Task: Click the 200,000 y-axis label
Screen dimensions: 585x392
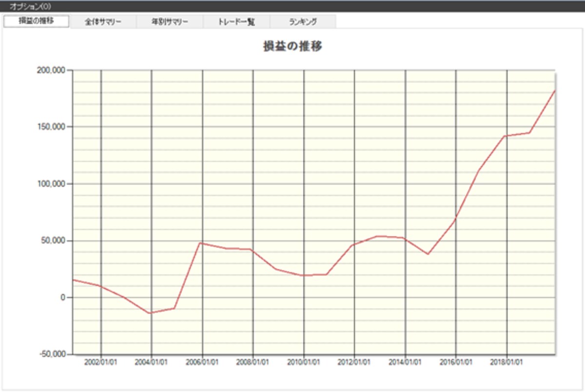Action: (51, 70)
